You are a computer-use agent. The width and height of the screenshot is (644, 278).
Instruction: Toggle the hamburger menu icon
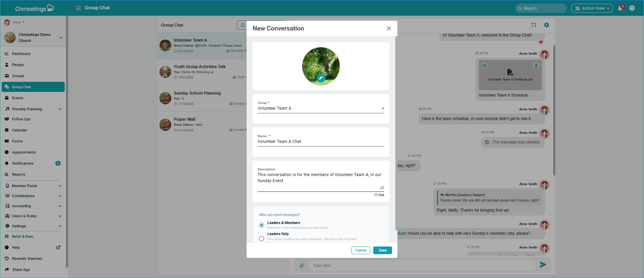pos(78,8)
